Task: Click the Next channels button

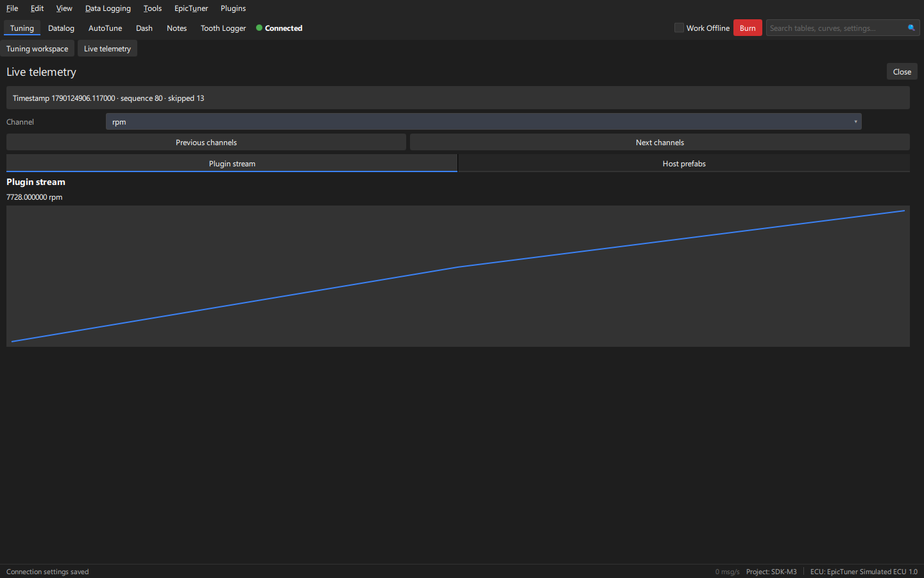Action: pyautogui.click(x=660, y=143)
